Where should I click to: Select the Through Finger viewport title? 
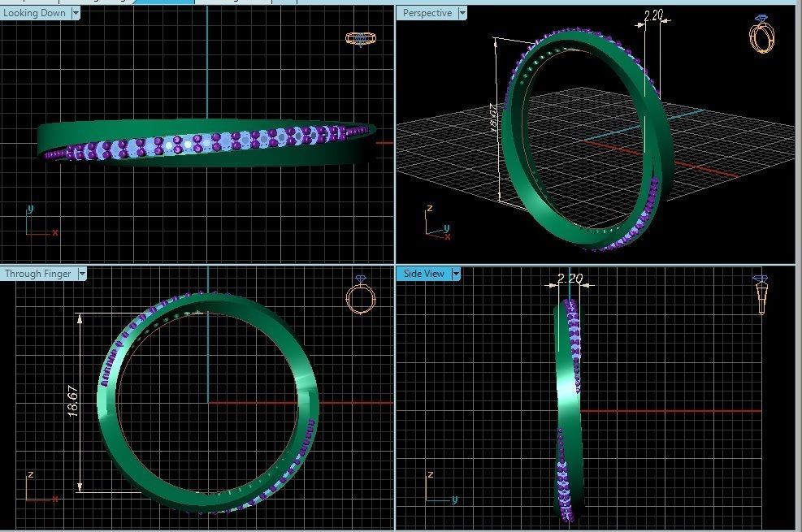point(38,274)
